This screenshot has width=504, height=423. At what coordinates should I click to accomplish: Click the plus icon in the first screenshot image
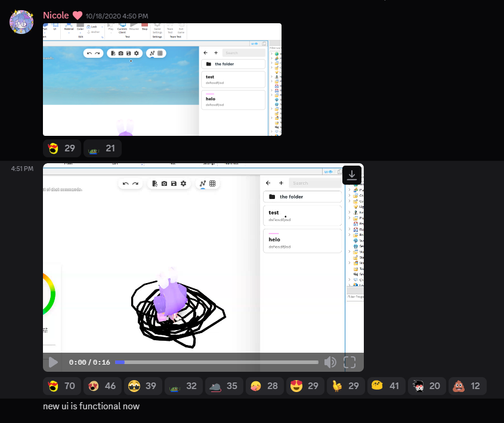coord(216,52)
